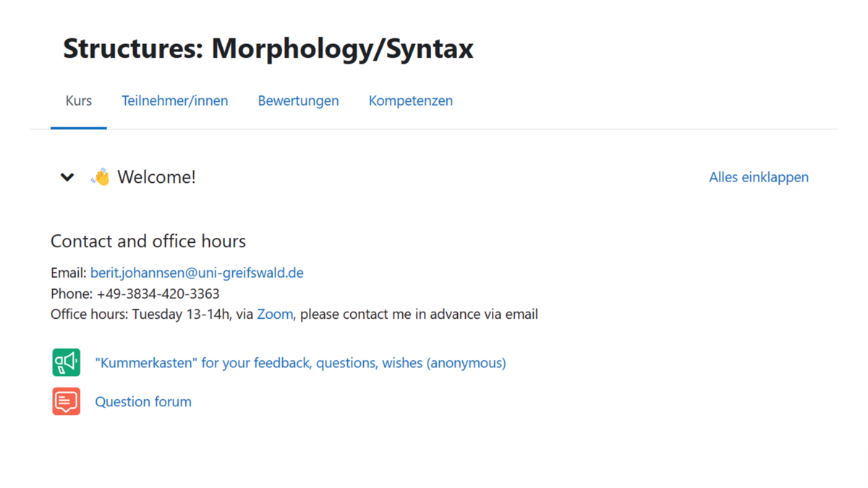Open the Teilnehmer/innen tab
This screenshot has width=868, height=488.
click(x=174, y=101)
